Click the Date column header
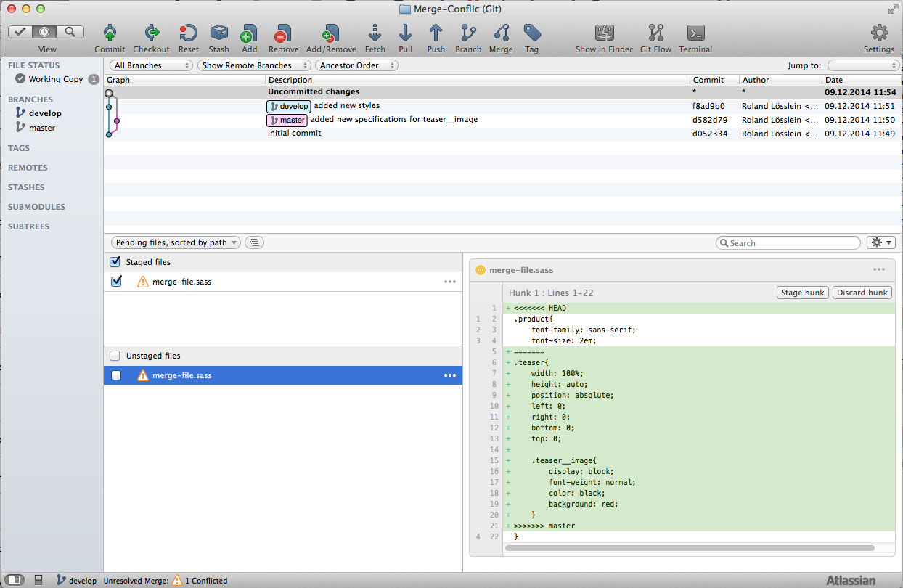The height and width of the screenshot is (588, 903). pyautogui.click(x=861, y=80)
